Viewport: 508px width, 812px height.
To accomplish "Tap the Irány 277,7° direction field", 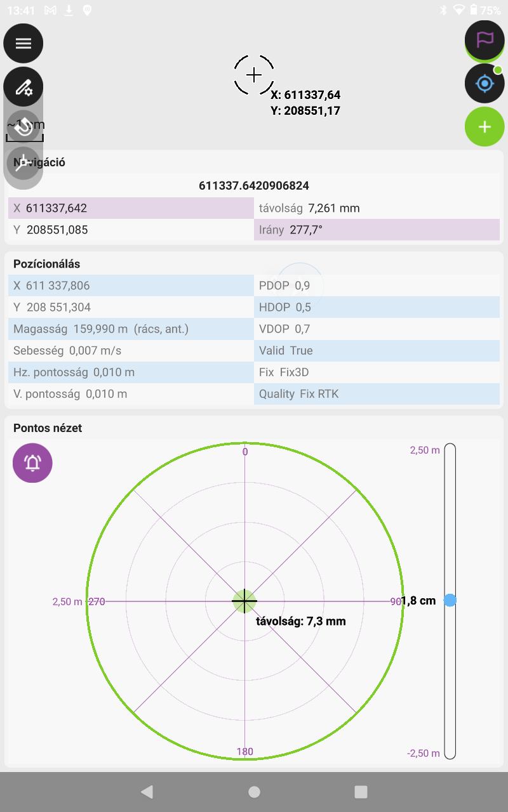I will (x=377, y=230).
